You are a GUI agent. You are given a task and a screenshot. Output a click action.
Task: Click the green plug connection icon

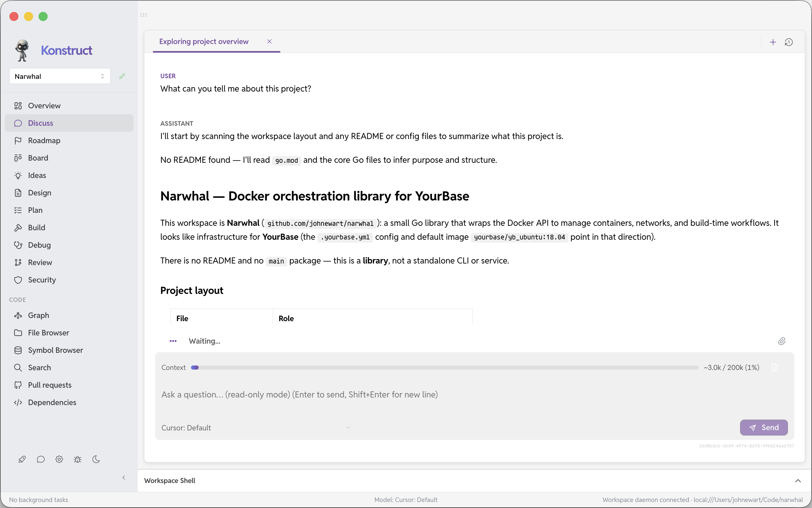(122, 76)
